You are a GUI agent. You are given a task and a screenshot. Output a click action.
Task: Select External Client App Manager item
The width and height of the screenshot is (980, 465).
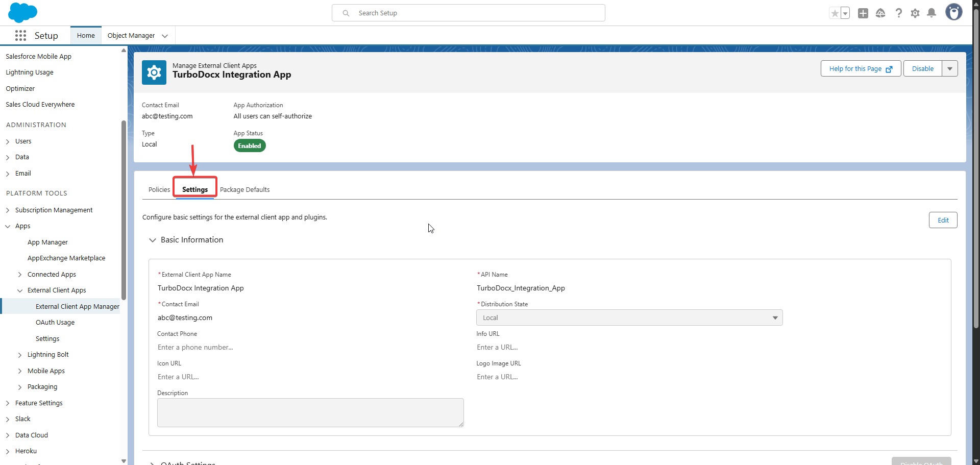78,306
